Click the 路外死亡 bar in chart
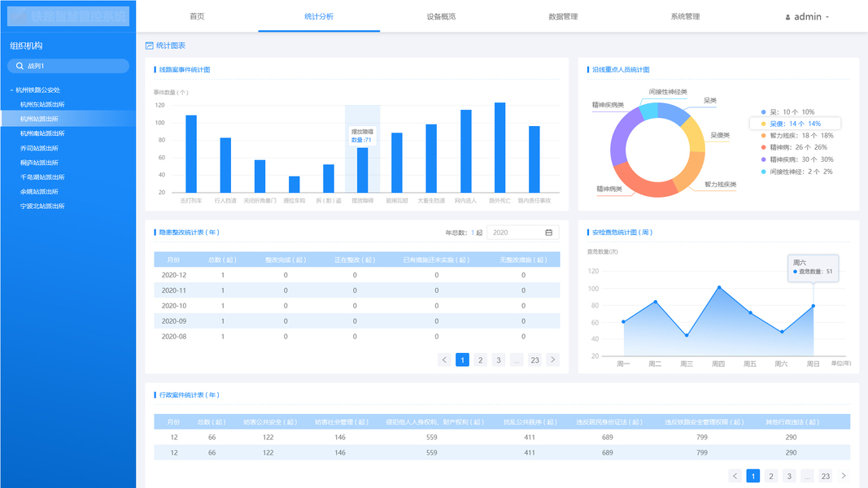 [x=499, y=148]
